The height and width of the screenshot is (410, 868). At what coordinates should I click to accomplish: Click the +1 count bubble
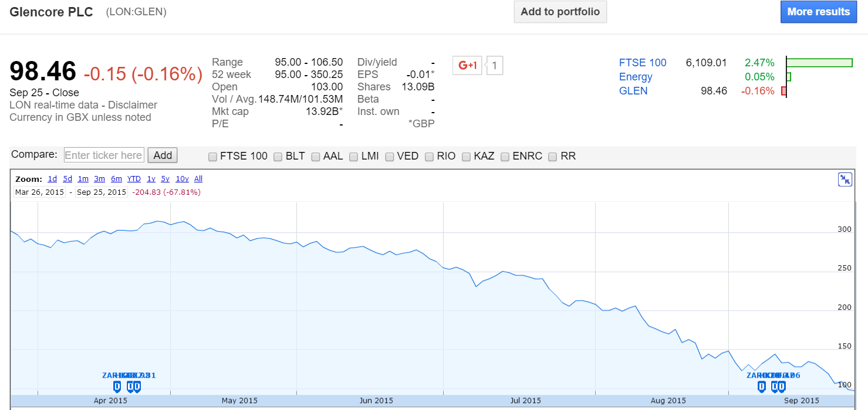[x=494, y=66]
